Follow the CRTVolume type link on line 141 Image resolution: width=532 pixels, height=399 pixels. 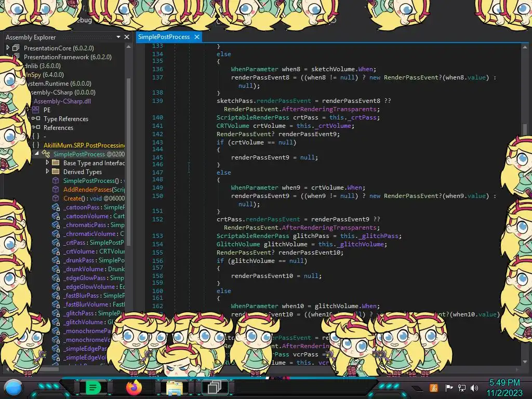tap(233, 126)
